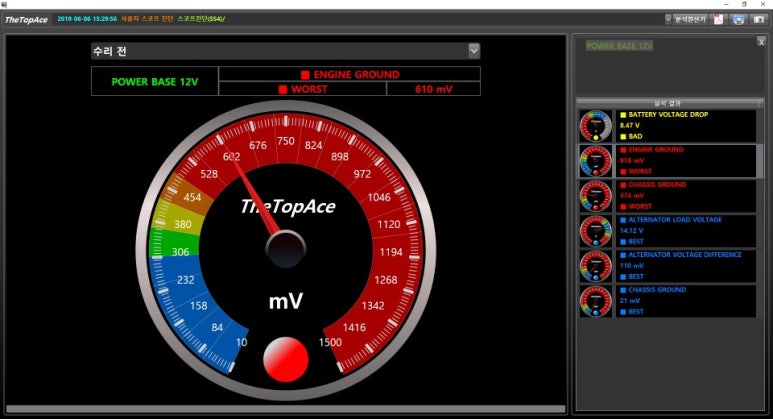Select the 21 mV Chassis Ground gauge thumbnail

click(596, 301)
